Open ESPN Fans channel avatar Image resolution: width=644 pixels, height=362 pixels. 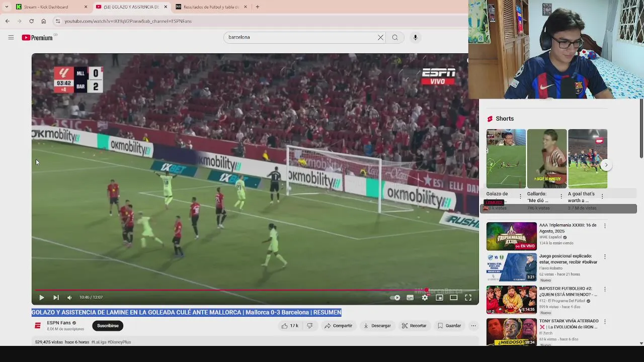coord(37,326)
